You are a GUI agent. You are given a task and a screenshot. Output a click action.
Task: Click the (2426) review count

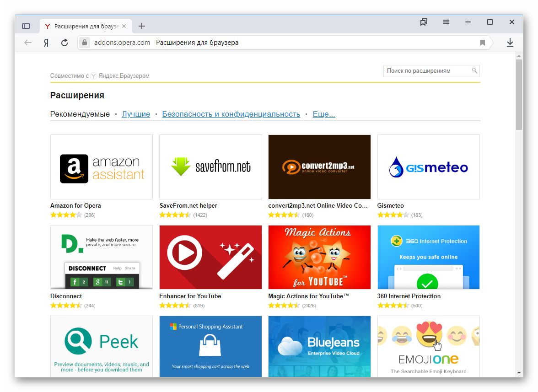(309, 306)
